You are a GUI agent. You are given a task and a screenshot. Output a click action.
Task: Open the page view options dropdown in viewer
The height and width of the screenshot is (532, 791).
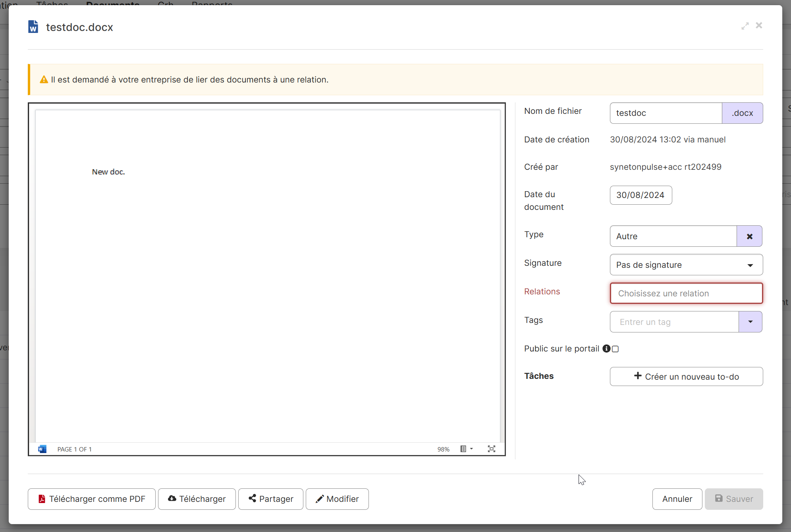(x=467, y=449)
